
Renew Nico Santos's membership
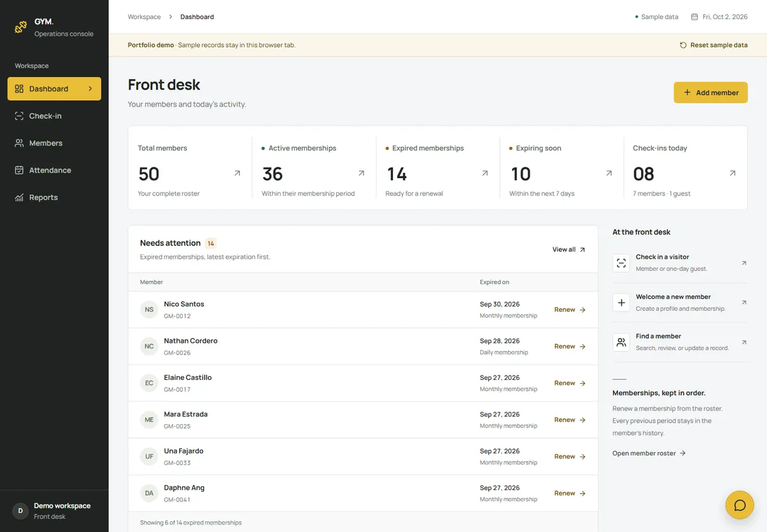(x=569, y=310)
